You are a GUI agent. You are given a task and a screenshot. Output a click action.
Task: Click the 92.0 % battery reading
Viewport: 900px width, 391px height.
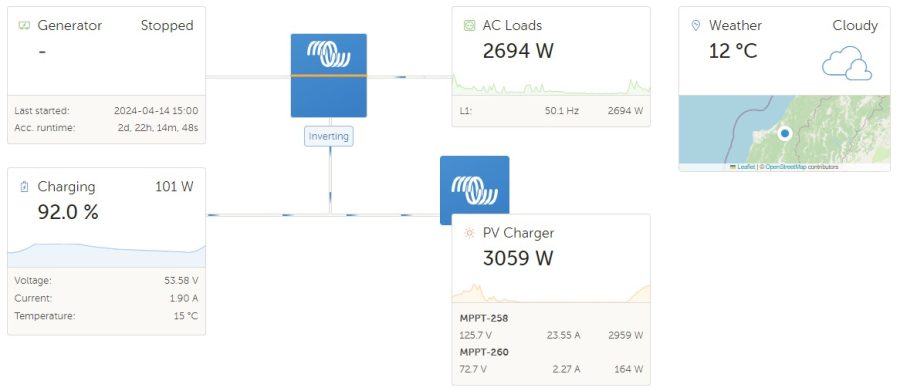pyautogui.click(x=68, y=212)
